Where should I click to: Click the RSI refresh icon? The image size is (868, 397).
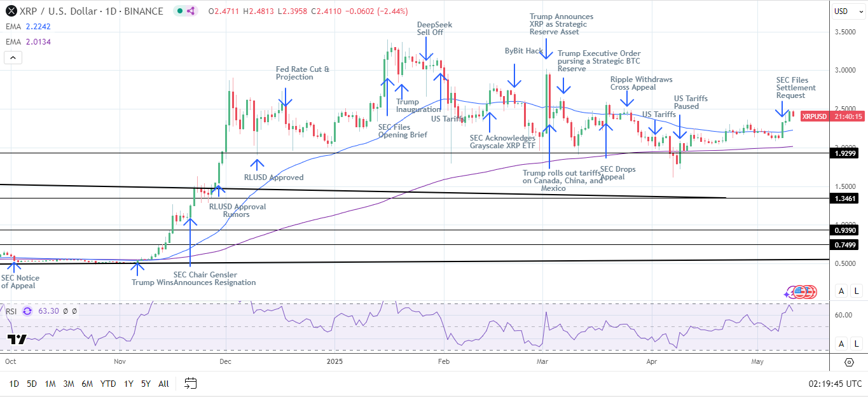tap(27, 311)
